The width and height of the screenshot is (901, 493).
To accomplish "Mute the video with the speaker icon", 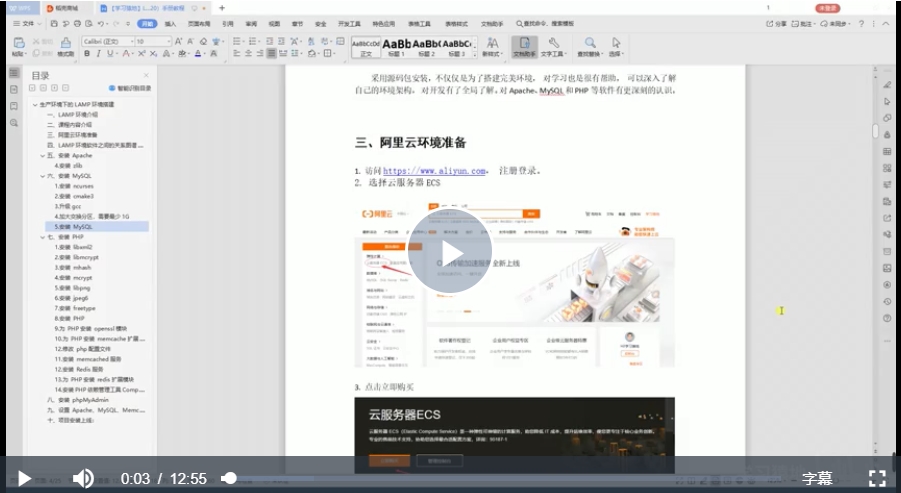I will point(83,478).
